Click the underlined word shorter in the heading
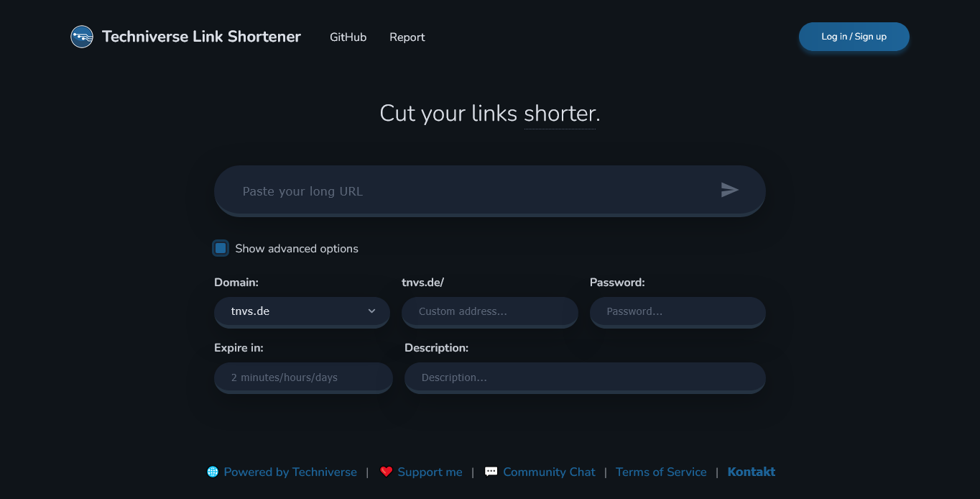This screenshot has width=980, height=499. 560,114
